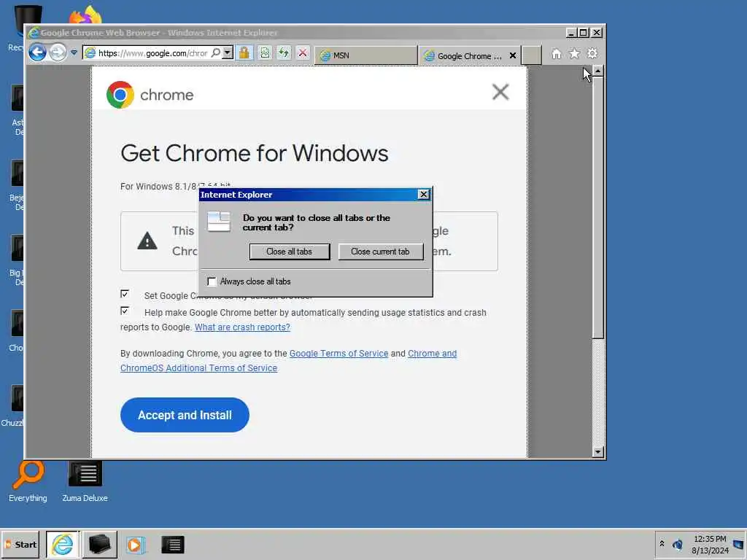Click scrollbar down arrow
747x560 pixels.
598,452
